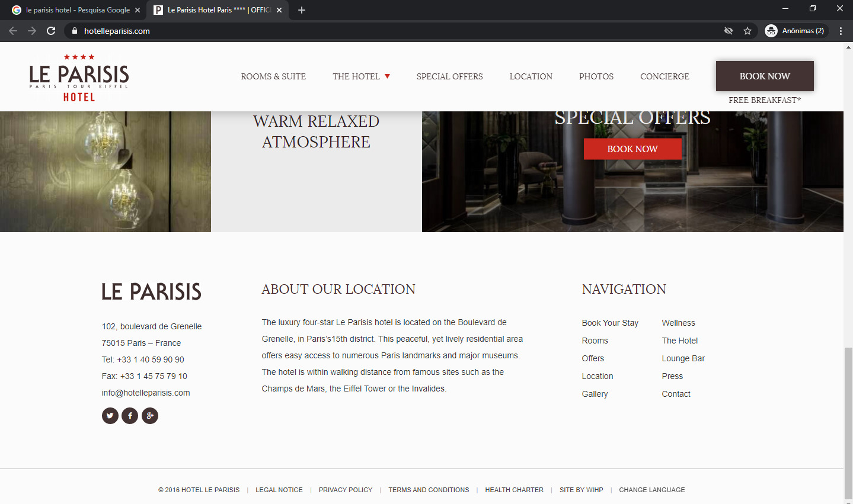Click the site lock icon in address bar
The image size is (853, 504).
(x=74, y=31)
